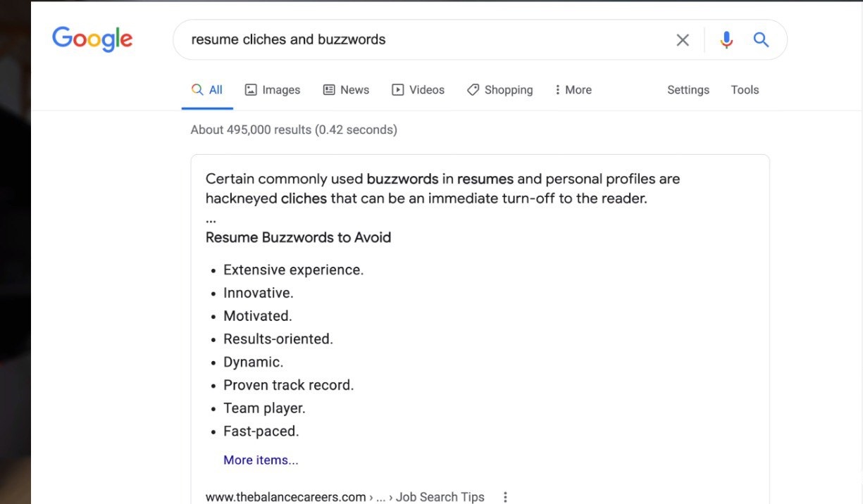Click 'Proven track record.' list item
This screenshot has width=863, height=504.
click(289, 385)
